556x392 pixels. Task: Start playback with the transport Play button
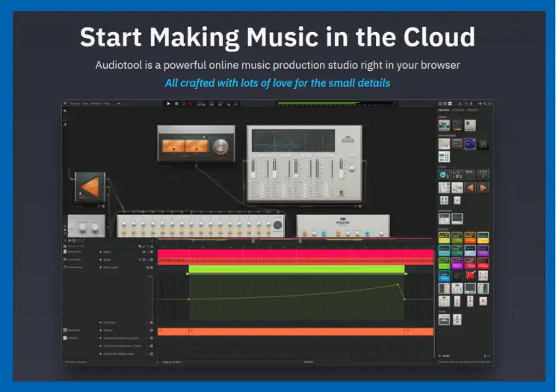click(x=168, y=104)
